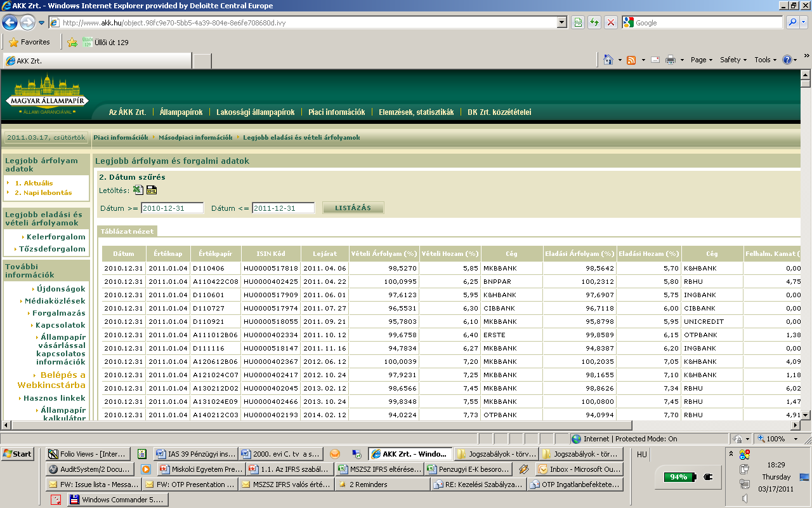Open the Windows Start button
This screenshot has width=812, height=508.
click(17, 453)
